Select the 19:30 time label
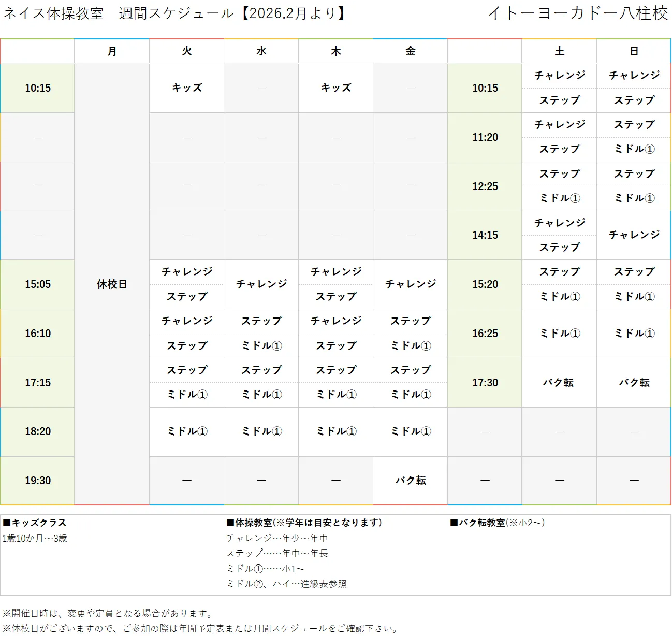This screenshot has width=672, height=637. click(37, 480)
